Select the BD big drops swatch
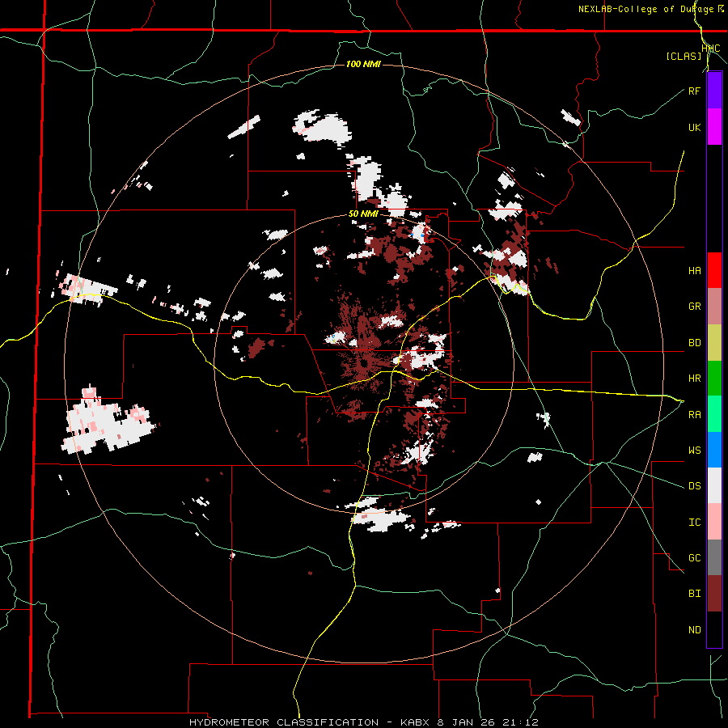The image size is (728, 728). 714,343
